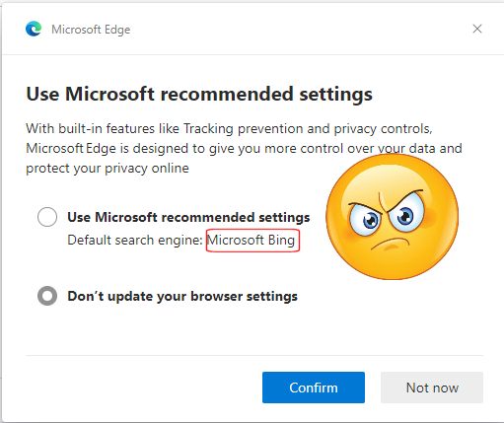
Task: Close the dialog with the X icon
Action: tap(477, 29)
